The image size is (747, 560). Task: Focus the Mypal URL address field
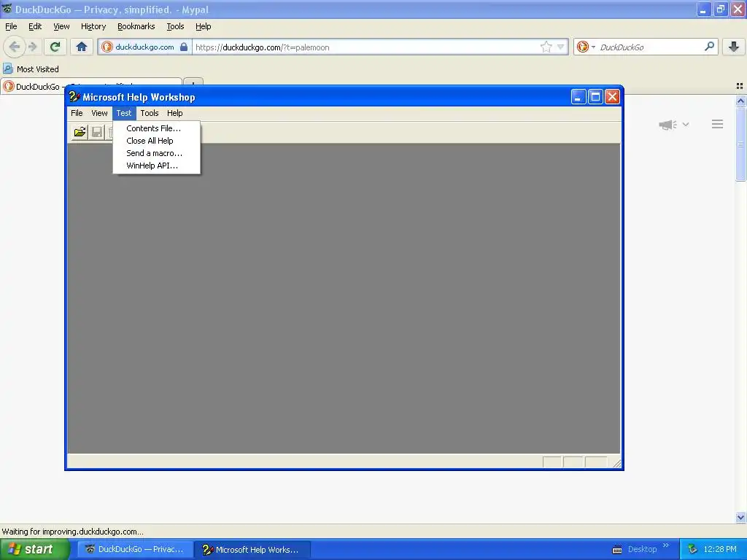tap(367, 47)
